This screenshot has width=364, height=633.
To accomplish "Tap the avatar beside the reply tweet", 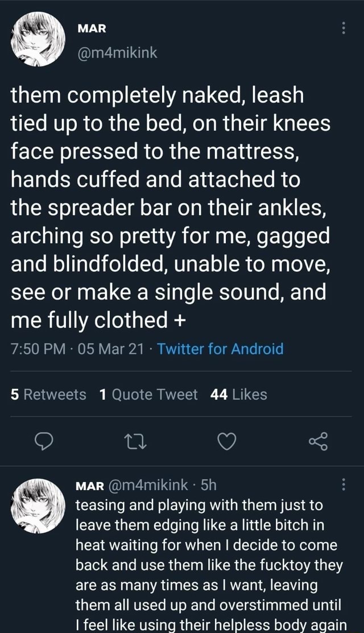I will (38, 505).
